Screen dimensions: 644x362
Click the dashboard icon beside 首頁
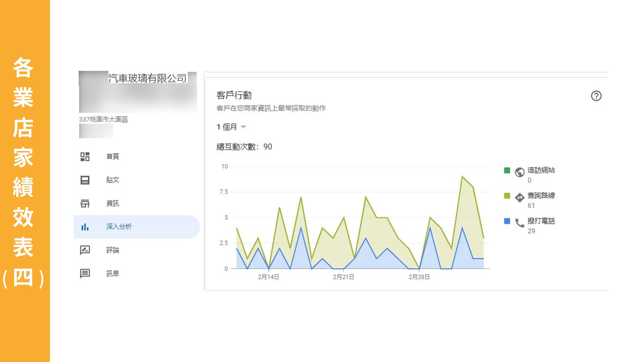point(85,157)
